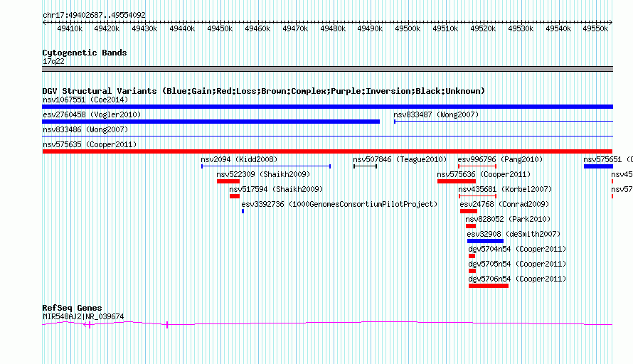The height and width of the screenshot is (364, 633).
Task: Open the esv2760458 (Vogler2010) variant label
Action: pyautogui.click(x=92, y=114)
